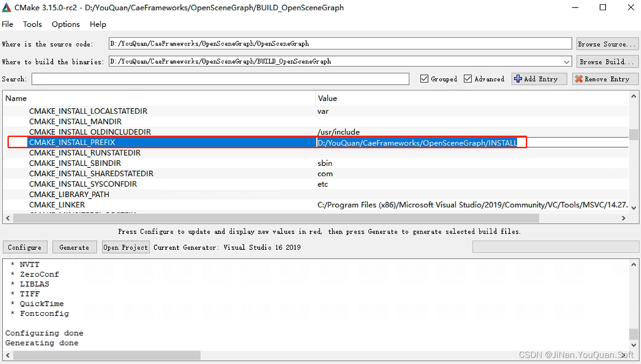Image resolution: width=641 pixels, height=364 pixels.
Task: Click the 'Configuring done' log line
Action: tap(44, 333)
